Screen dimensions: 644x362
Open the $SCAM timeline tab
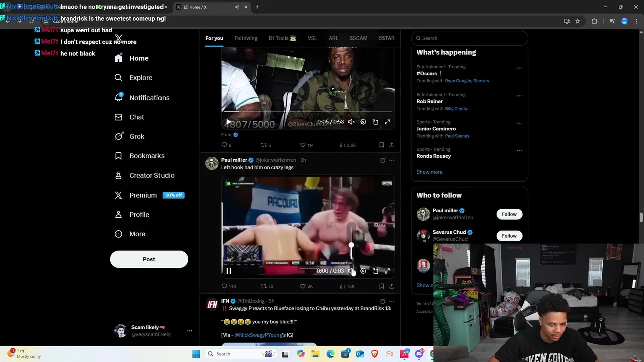click(359, 38)
